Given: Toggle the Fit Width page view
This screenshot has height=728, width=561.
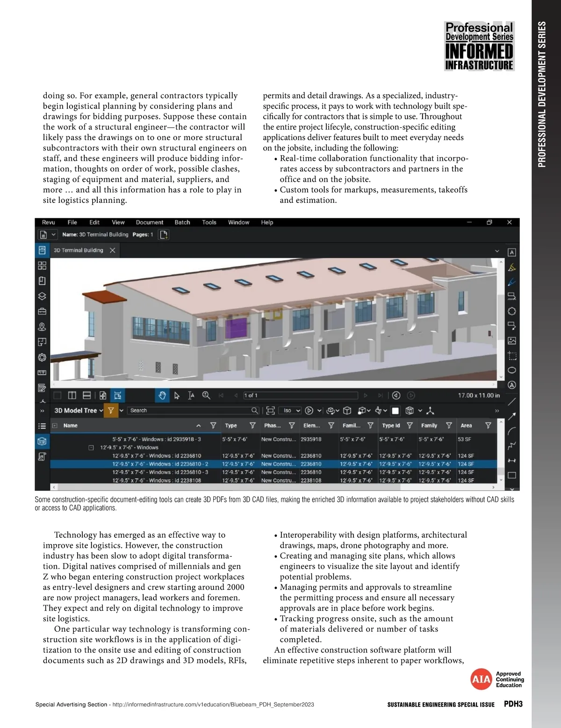Looking at the screenshot, I should pyautogui.click(x=118, y=395).
